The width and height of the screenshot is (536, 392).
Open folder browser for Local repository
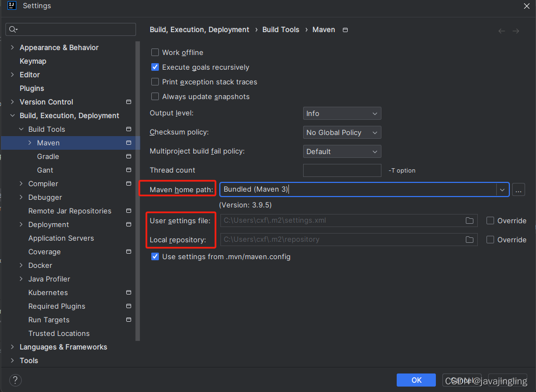(x=470, y=240)
